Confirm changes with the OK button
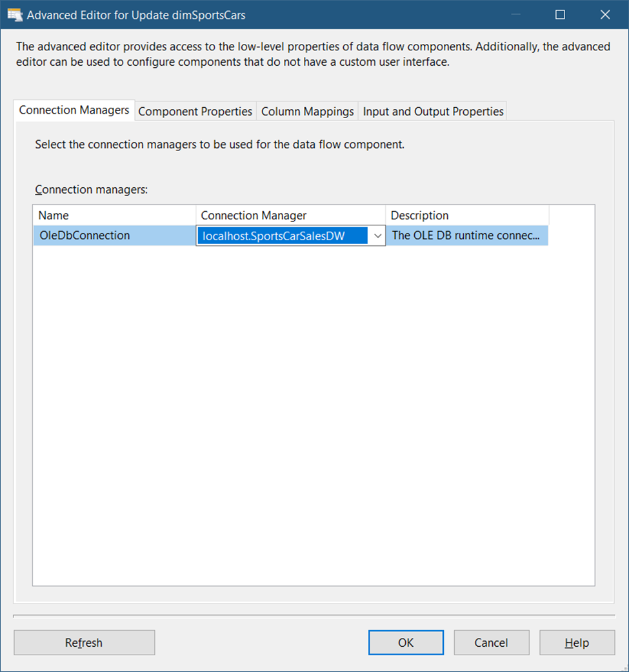The width and height of the screenshot is (629, 672). (x=406, y=642)
